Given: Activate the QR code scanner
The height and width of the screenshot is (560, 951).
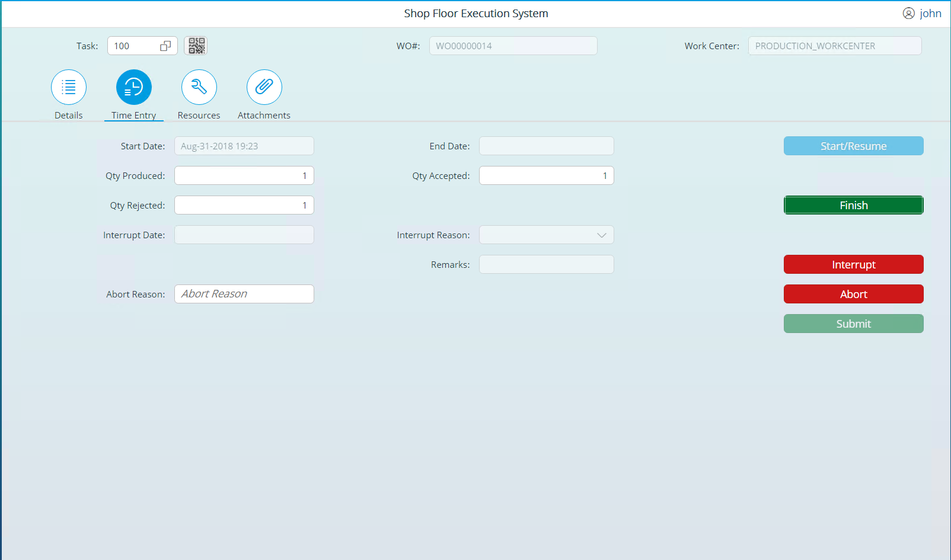Looking at the screenshot, I should click(196, 46).
